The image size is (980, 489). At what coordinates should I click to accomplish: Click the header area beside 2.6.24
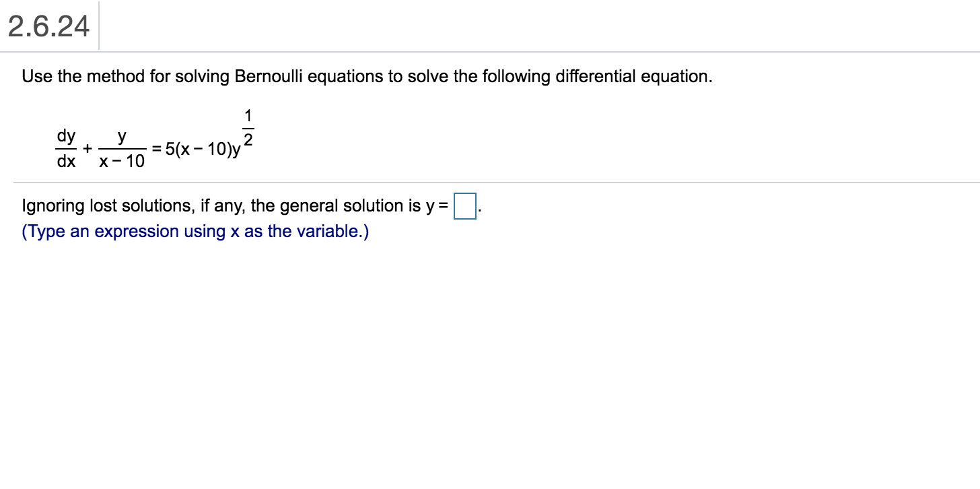[x=269, y=27]
